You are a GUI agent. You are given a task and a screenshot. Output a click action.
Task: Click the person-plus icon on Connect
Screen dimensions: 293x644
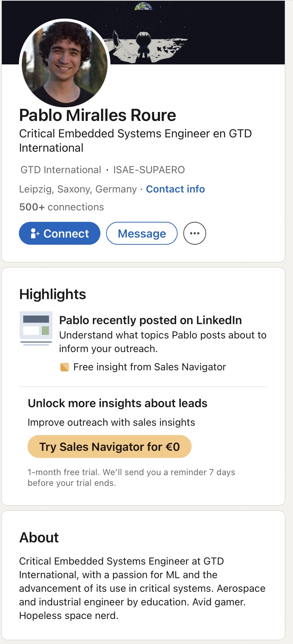point(35,233)
